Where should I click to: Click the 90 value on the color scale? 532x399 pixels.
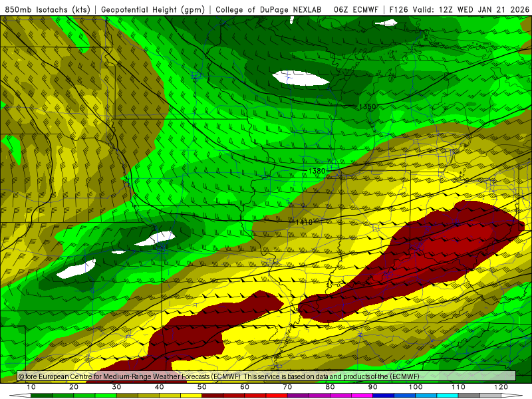coord(373,387)
